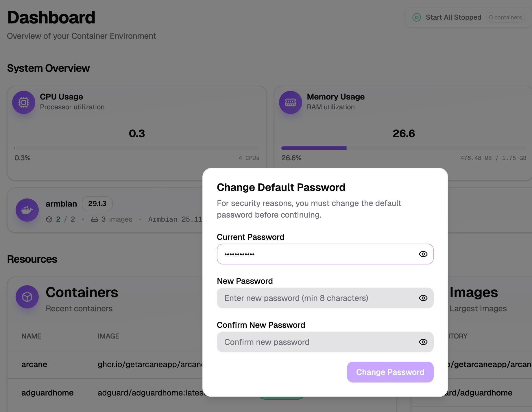The image size is (532, 412).
Task: Open the adguardhome container entry
Action: 47,393
